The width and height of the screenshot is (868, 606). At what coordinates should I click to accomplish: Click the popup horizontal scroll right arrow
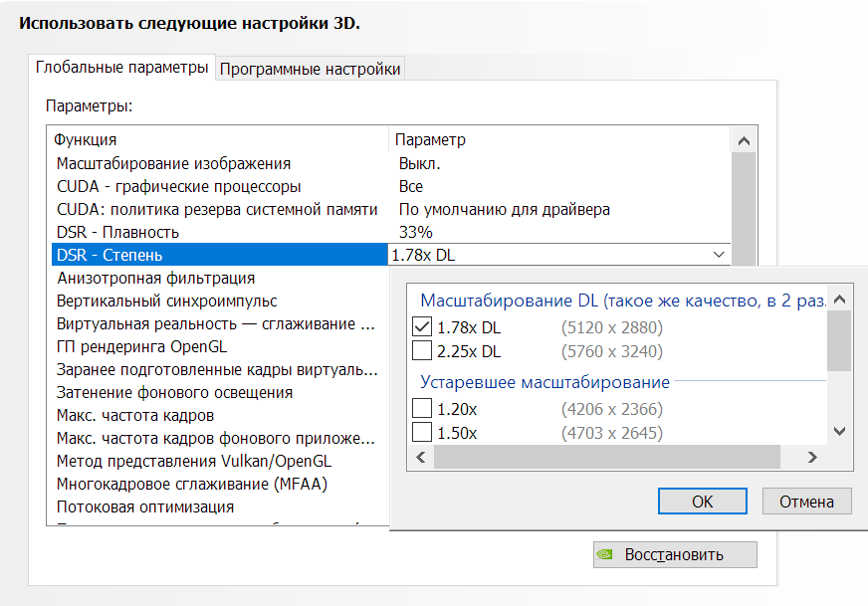tap(812, 457)
